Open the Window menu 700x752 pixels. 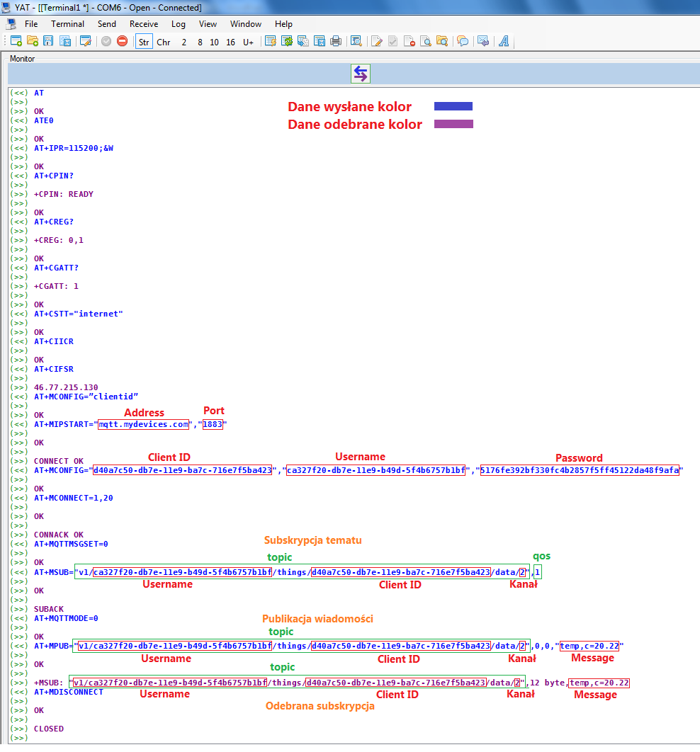pos(246,24)
